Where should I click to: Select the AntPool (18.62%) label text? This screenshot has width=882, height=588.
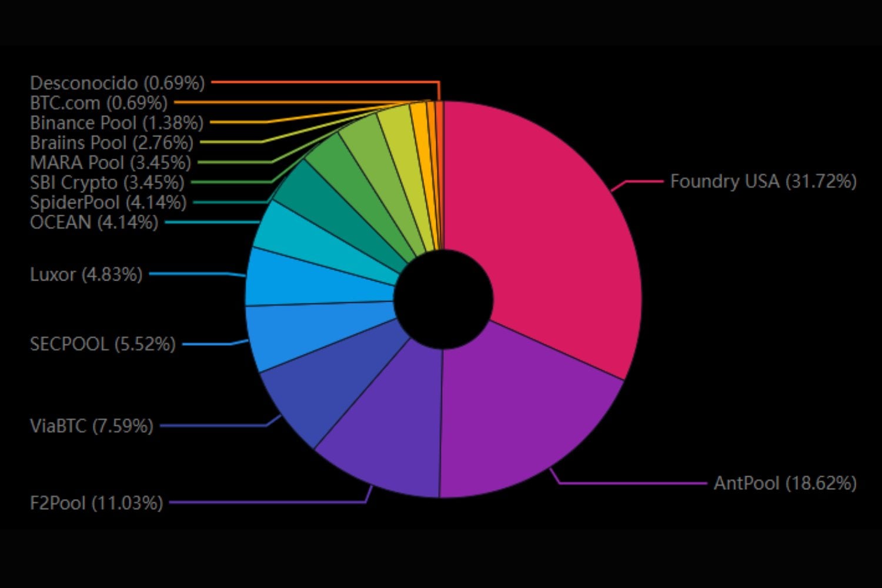(x=784, y=483)
